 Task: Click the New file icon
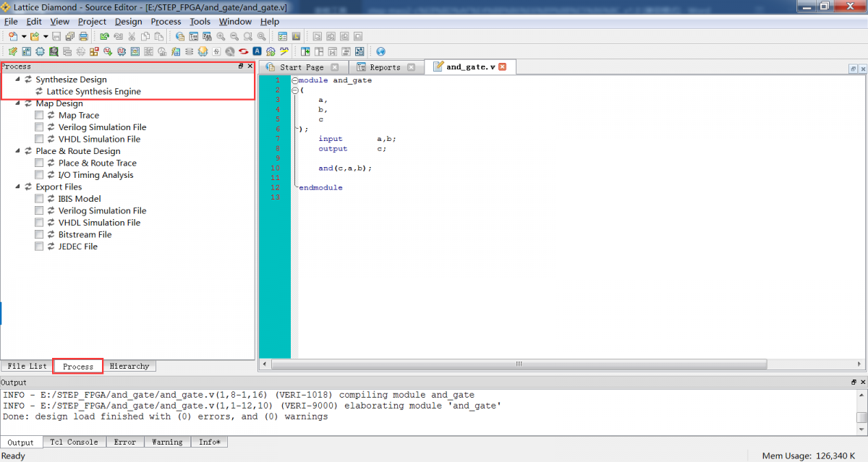pos(12,36)
